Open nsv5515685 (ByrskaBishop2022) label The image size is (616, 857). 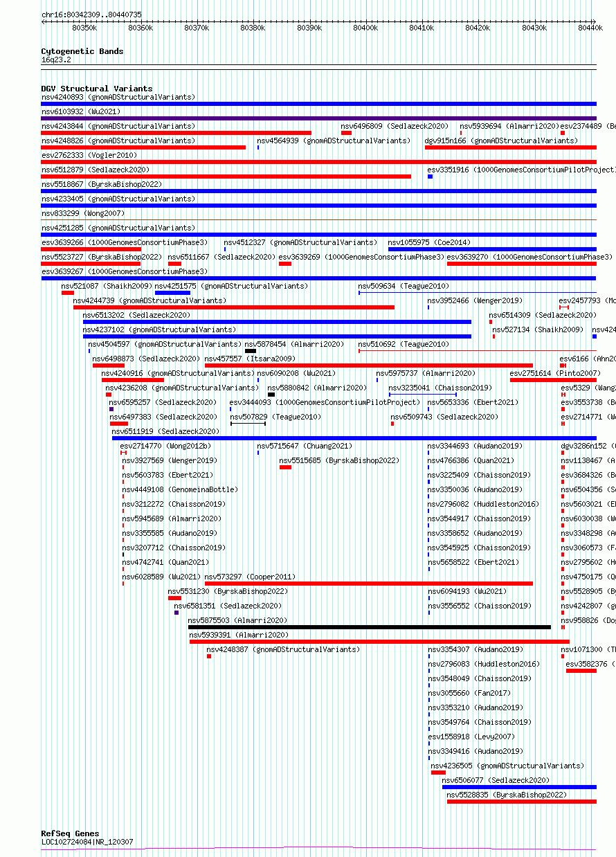click(x=339, y=460)
